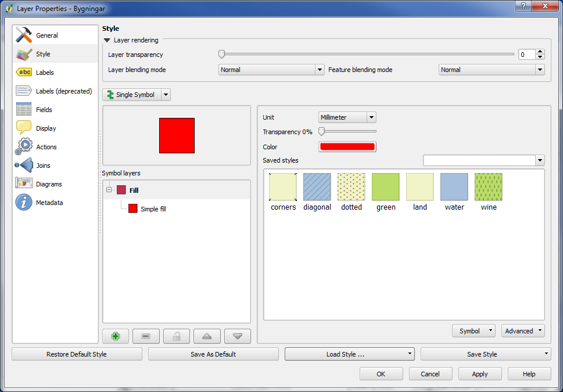Screen dimensions: 563x392
Task: Click the red symbol preview square
Action: [177, 135]
